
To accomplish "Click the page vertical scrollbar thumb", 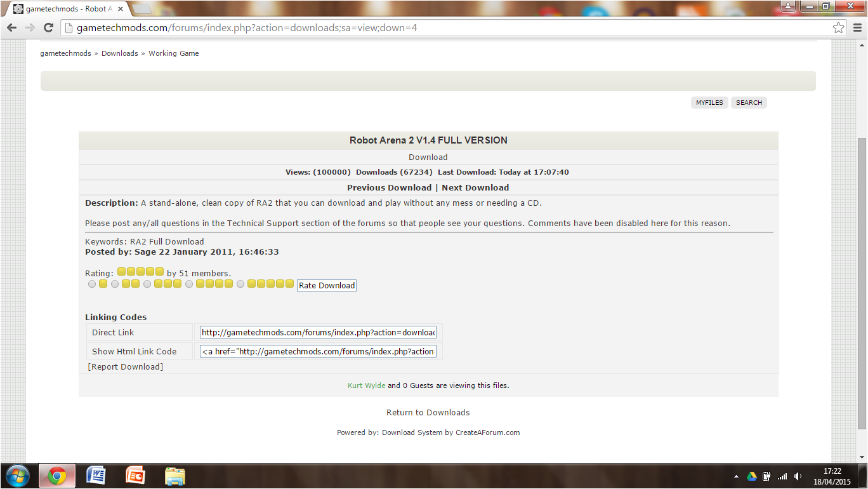I will pyautogui.click(x=862, y=283).
